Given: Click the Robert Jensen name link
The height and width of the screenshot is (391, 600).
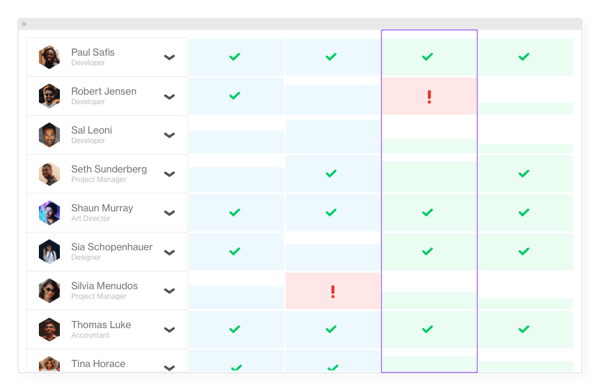Looking at the screenshot, I should point(104,91).
